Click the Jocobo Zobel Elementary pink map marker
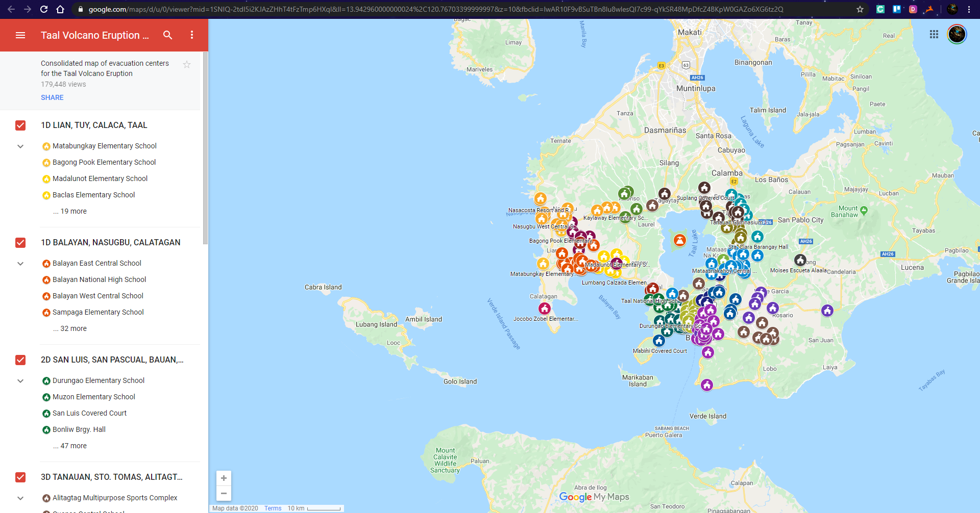The width and height of the screenshot is (980, 513). 545,309
